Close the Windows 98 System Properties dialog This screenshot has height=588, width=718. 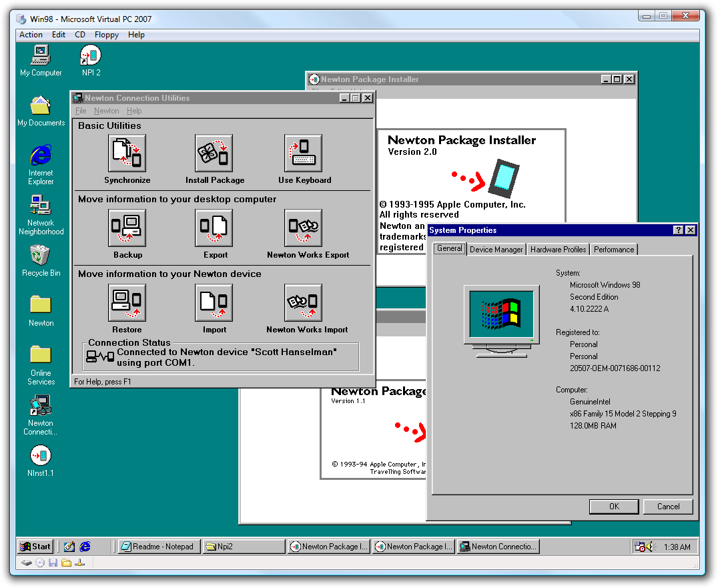(x=691, y=230)
